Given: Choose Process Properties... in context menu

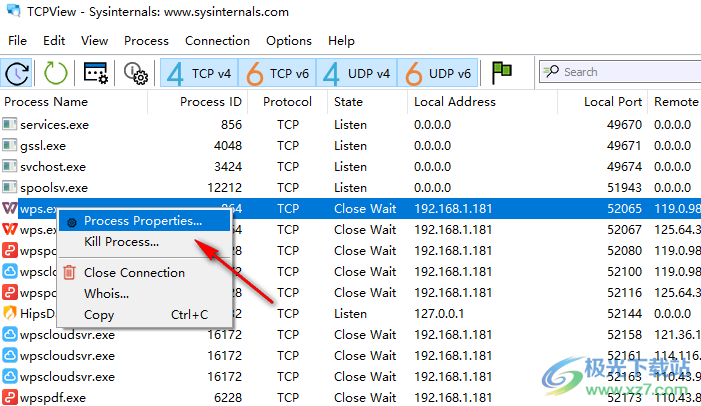Looking at the screenshot, I should coord(144,221).
